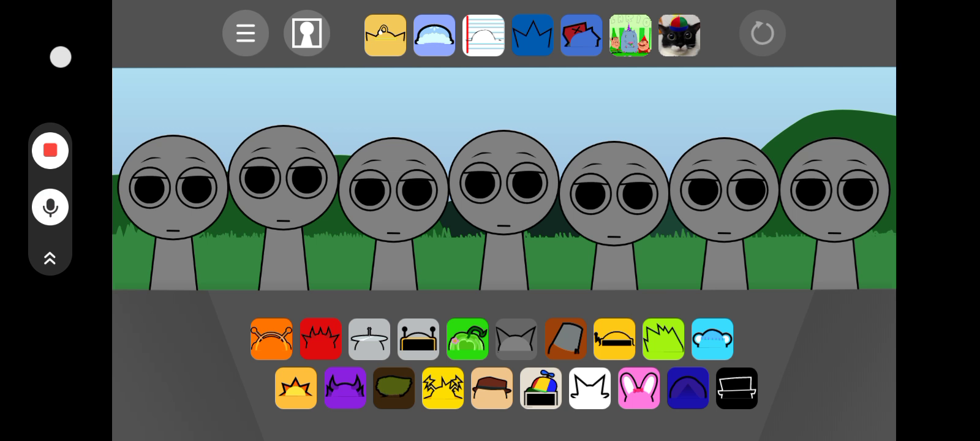
Task: Click the keyhole lock button
Action: pos(307,33)
